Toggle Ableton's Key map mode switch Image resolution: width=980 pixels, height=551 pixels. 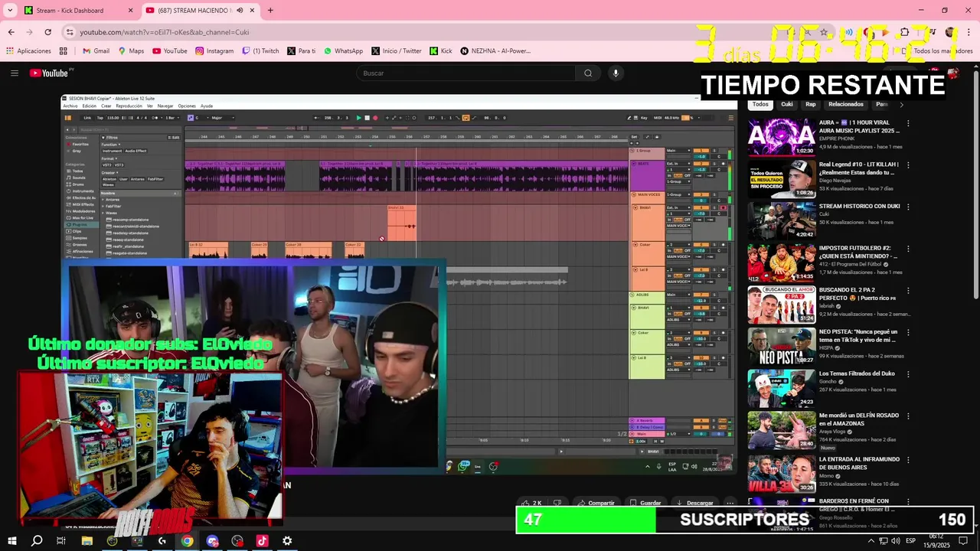(644, 118)
